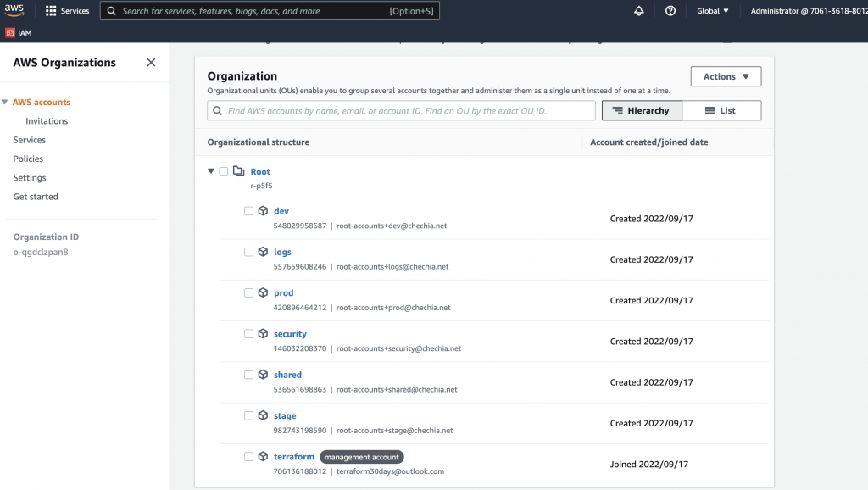Open the AWS home logo

click(x=14, y=10)
